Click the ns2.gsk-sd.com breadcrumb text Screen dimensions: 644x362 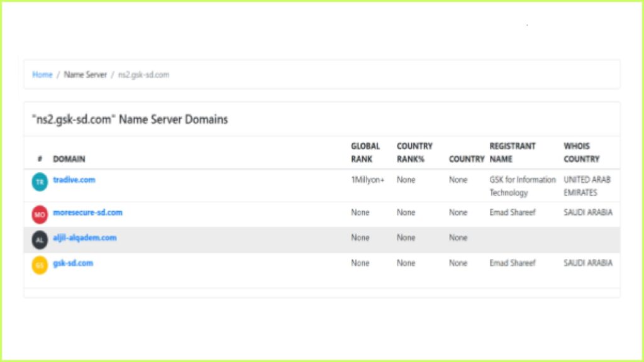point(144,75)
